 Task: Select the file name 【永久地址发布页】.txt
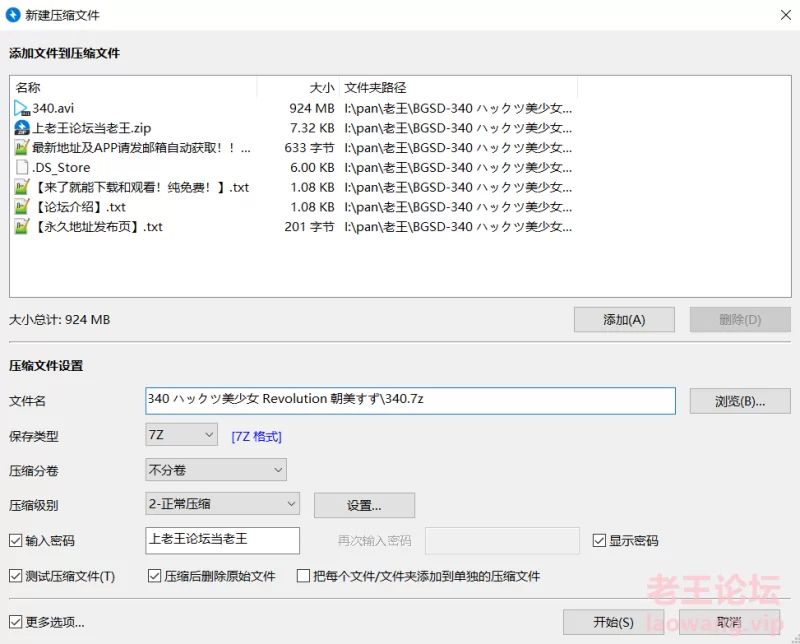(97, 227)
